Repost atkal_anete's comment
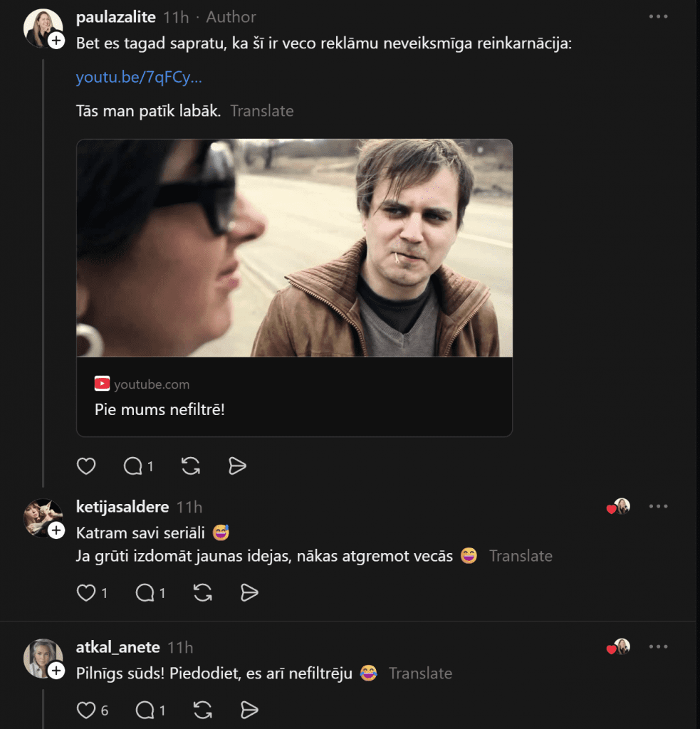This screenshot has height=729, width=700. tap(202, 710)
